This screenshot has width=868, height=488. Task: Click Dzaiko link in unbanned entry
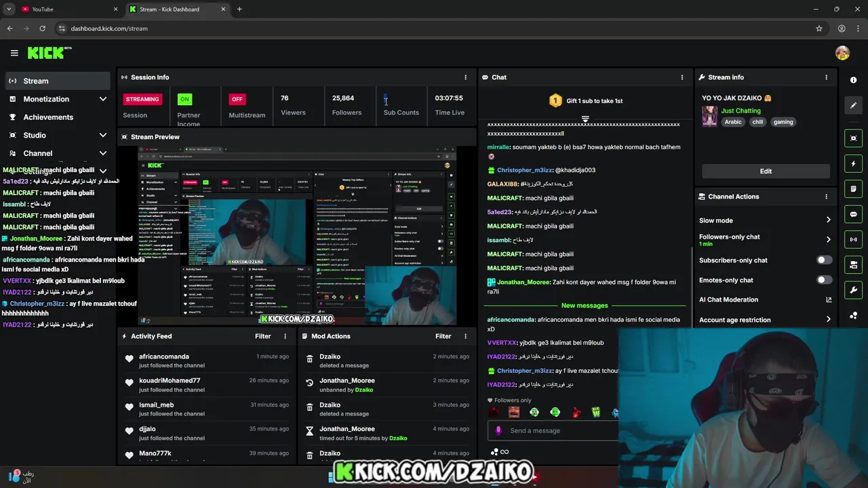click(x=364, y=390)
